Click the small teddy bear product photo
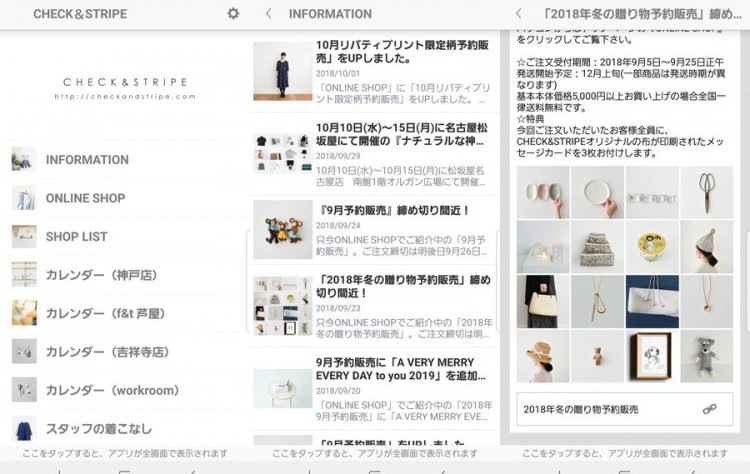Viewport: 750px width, 474px height. click(597, 356)
